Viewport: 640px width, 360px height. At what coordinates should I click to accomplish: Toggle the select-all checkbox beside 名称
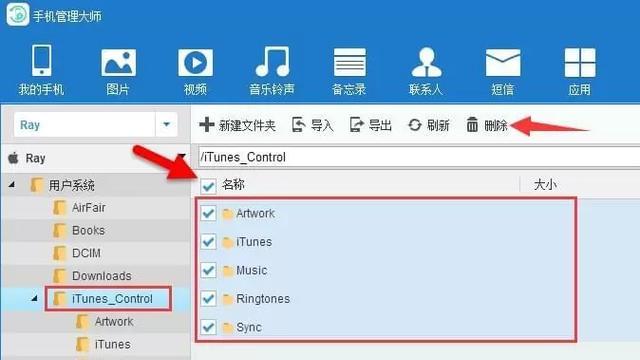point(208,186)
